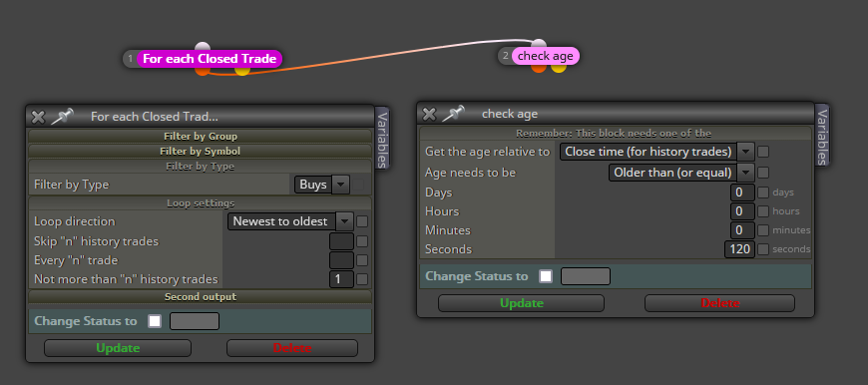Image resolution: width=868 pixels, height=385 pixels.
Task: Select the check age block node
Action: (x=546, y=56)
